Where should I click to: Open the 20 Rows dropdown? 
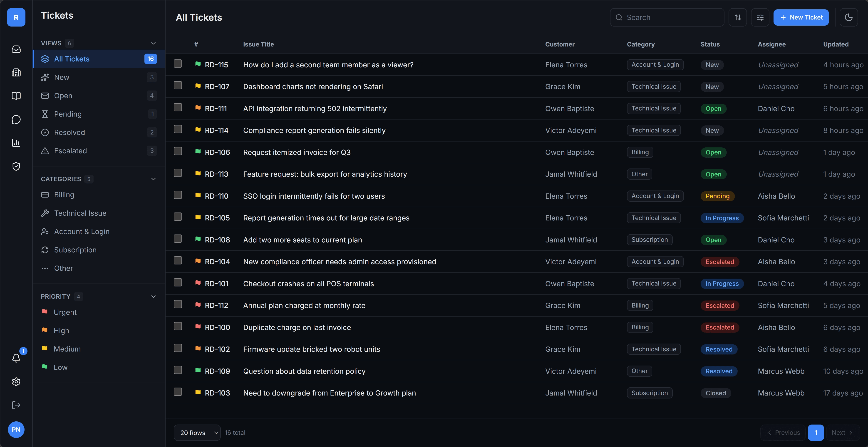click(x=197, y=432)
